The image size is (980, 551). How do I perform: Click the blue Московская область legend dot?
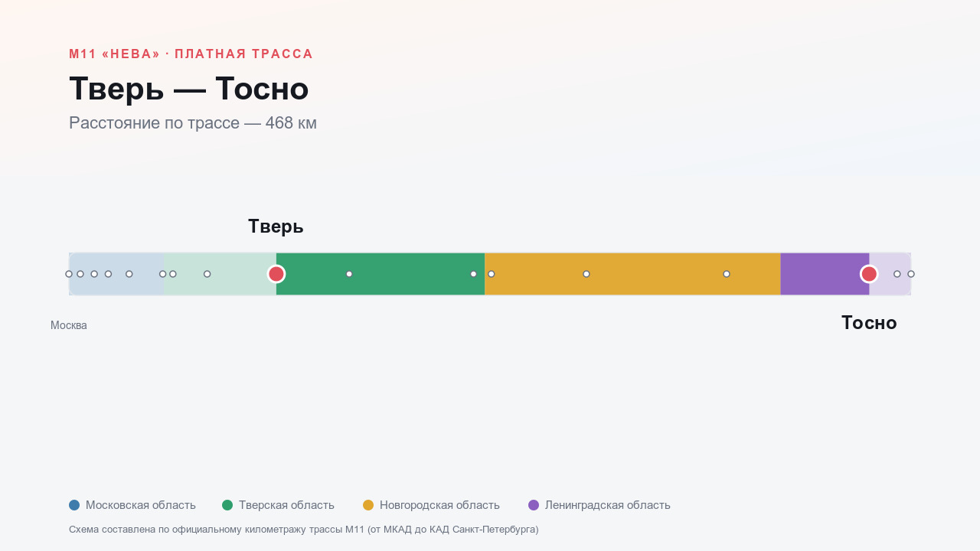pos(74,505)
